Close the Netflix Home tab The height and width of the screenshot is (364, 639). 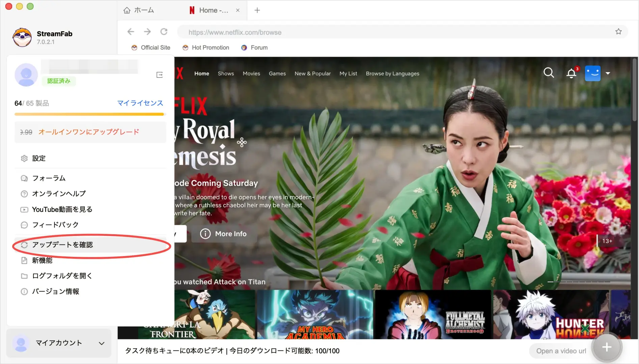(x=238, y=10)
